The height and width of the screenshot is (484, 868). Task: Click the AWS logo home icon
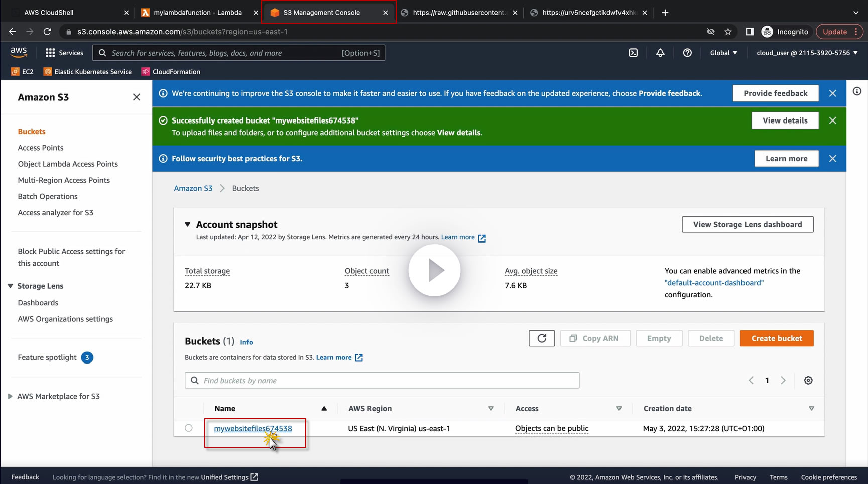coord(19,52)
